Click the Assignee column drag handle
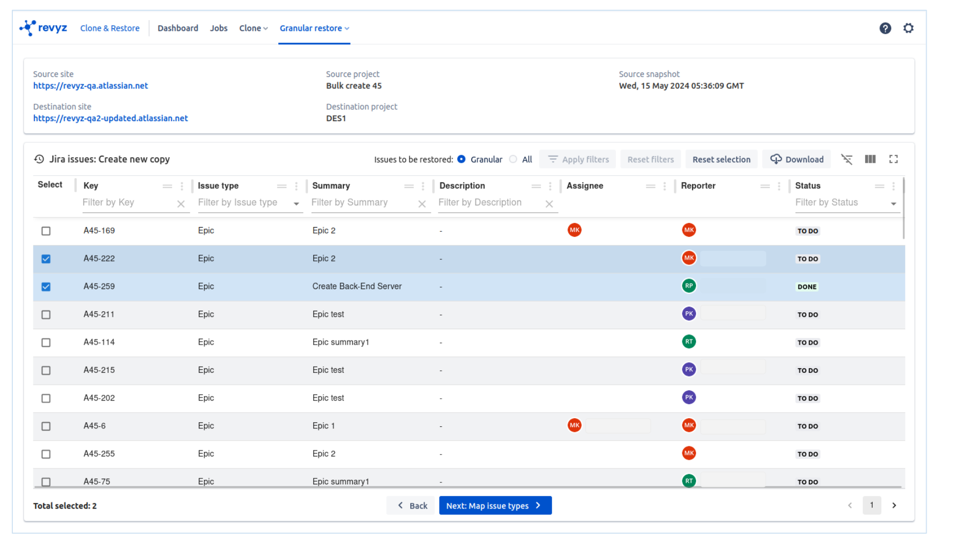This screenshot has height=546, width=980. coord(650,186)
